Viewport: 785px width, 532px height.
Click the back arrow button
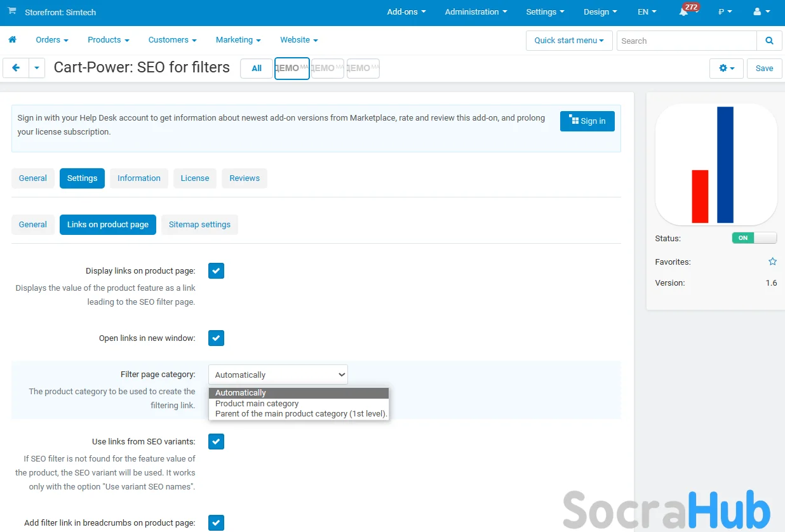coord(16,68)
